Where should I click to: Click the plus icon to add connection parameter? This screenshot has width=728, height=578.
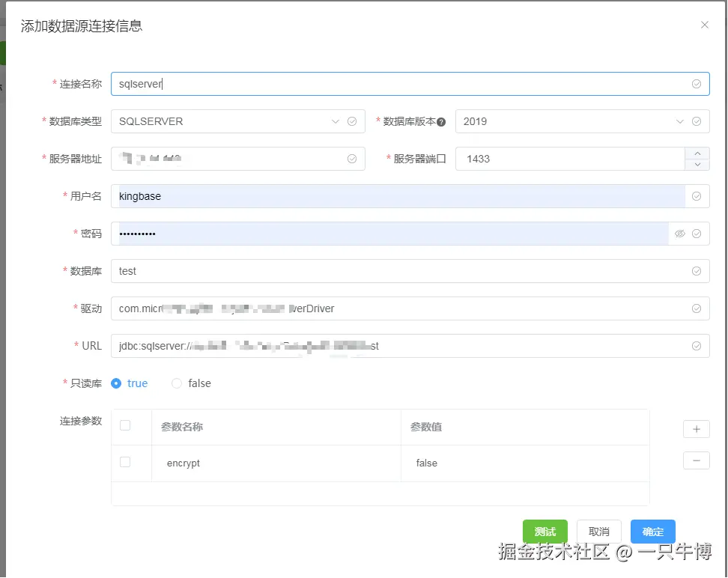(696, 429)
